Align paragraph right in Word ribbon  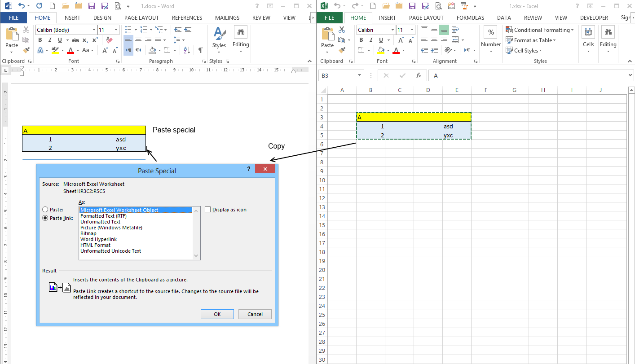(x=148, y=40)
